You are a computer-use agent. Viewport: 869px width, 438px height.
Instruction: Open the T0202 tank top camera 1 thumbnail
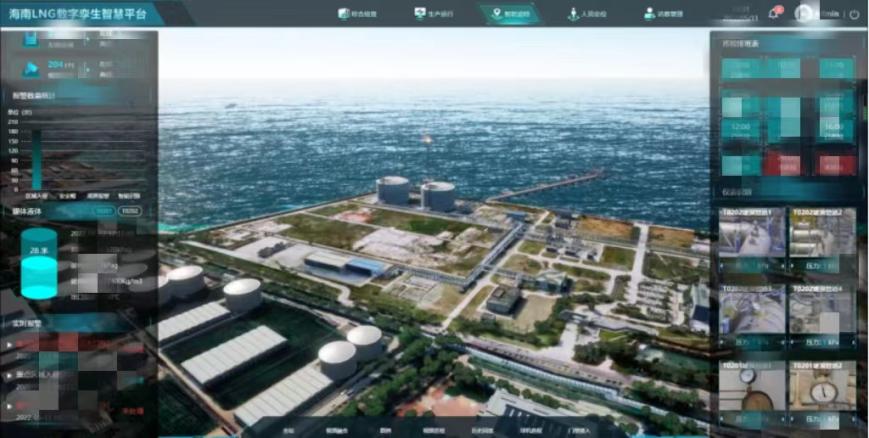click(752, 233)
